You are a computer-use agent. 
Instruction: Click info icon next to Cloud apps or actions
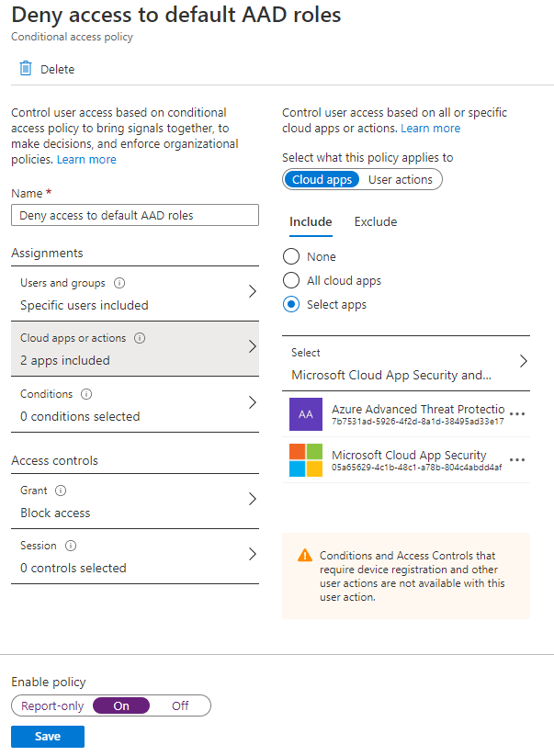(x=140, y=338)
